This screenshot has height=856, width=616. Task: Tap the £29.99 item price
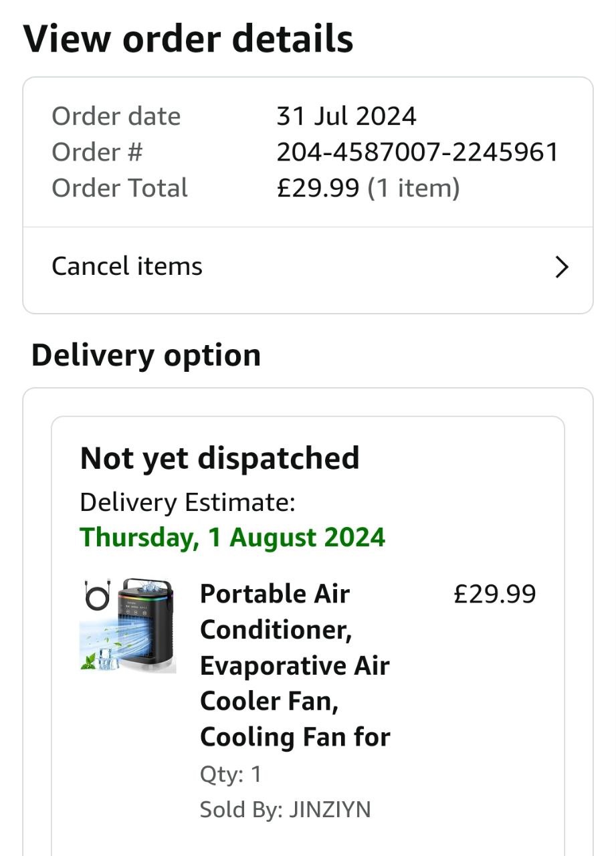coord(494,594)
